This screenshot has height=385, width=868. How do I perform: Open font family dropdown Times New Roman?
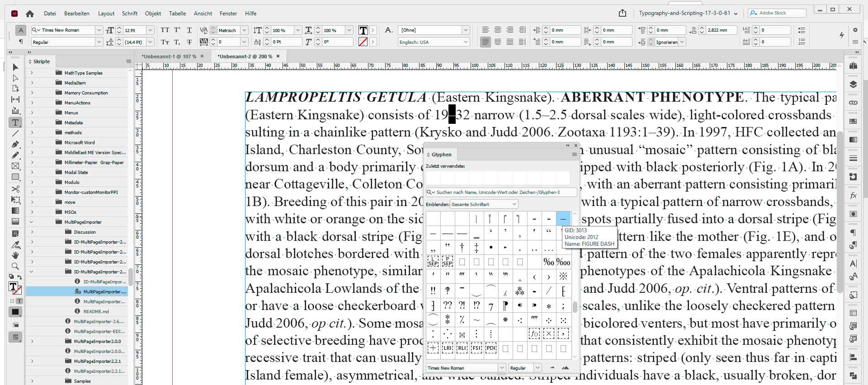(x=99, y=30)
